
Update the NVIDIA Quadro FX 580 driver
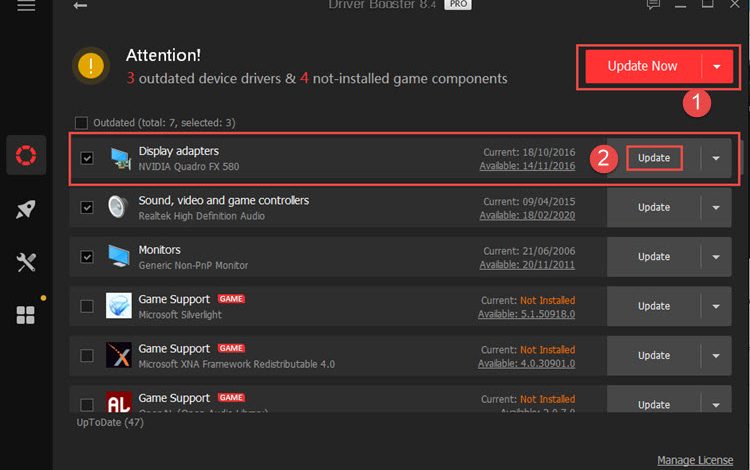[654, 158]
